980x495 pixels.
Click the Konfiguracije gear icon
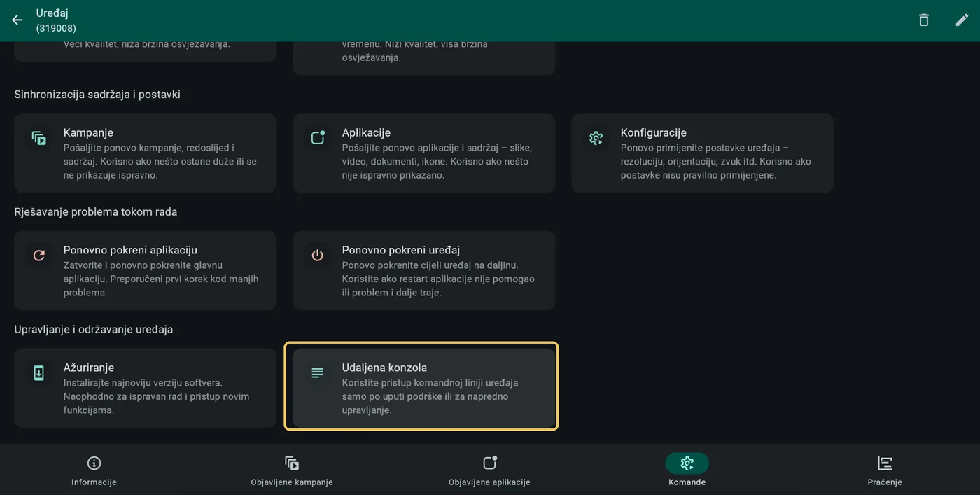596,138
